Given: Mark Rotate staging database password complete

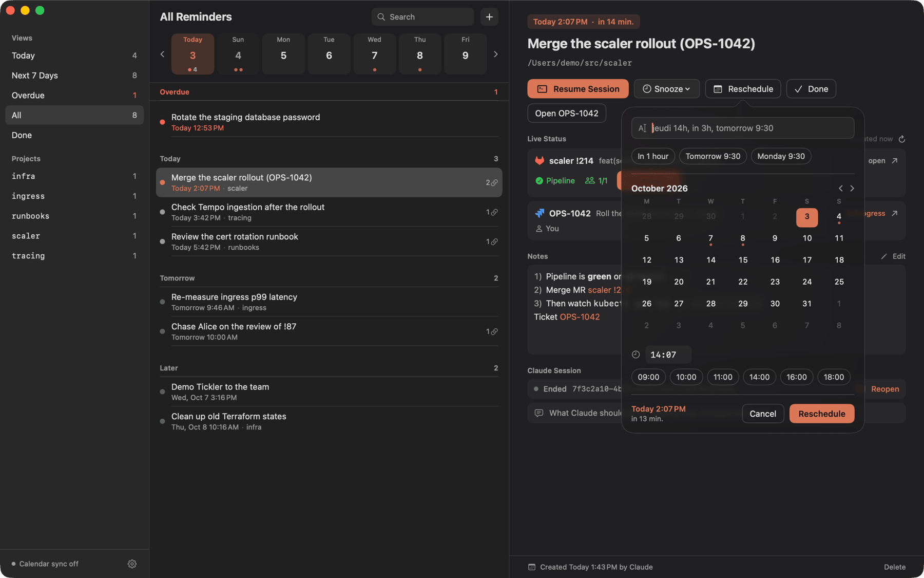Looking at the screenshot, I should [x=162, y=122].
